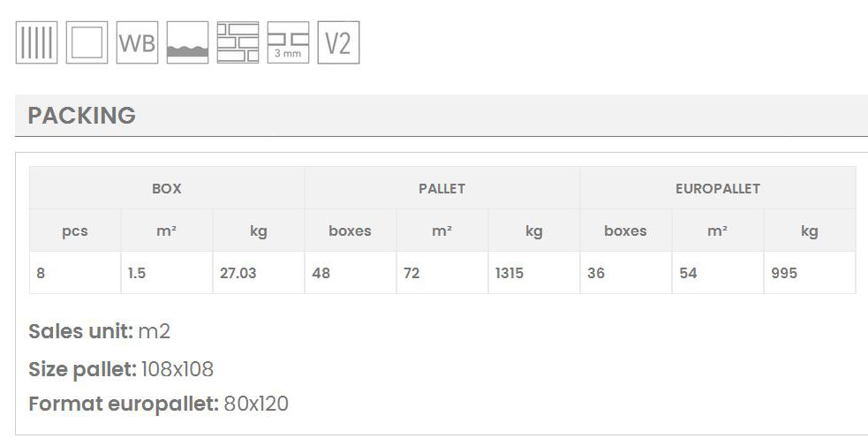Click the europallet boxes value 36

point(596,273)
